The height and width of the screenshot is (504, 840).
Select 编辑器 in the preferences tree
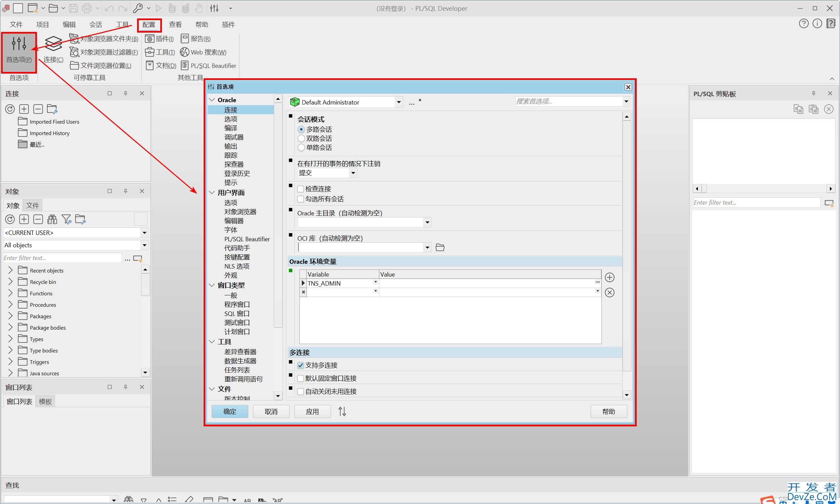click(x=234, y=221)
